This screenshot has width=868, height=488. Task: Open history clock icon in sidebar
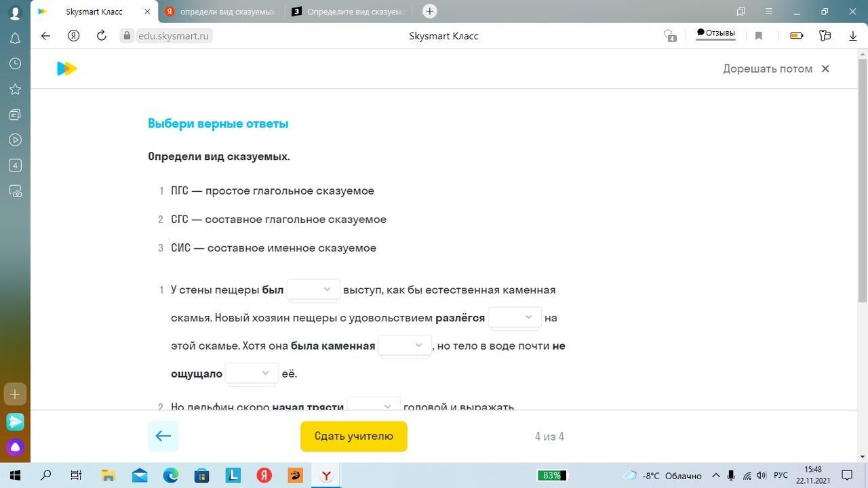tap(15, 64)
